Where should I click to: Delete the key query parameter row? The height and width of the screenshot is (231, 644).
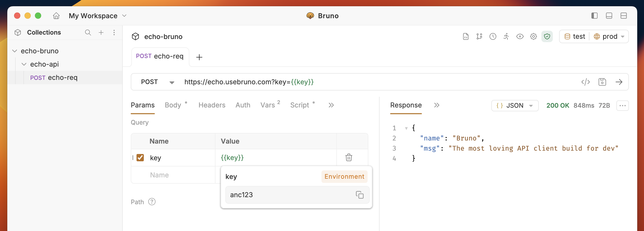coord(349,157)
